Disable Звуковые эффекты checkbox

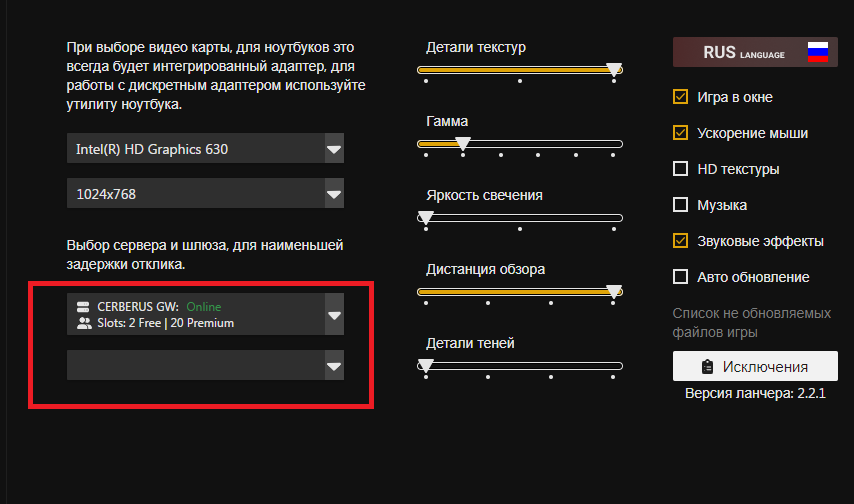tap(681, 241)
